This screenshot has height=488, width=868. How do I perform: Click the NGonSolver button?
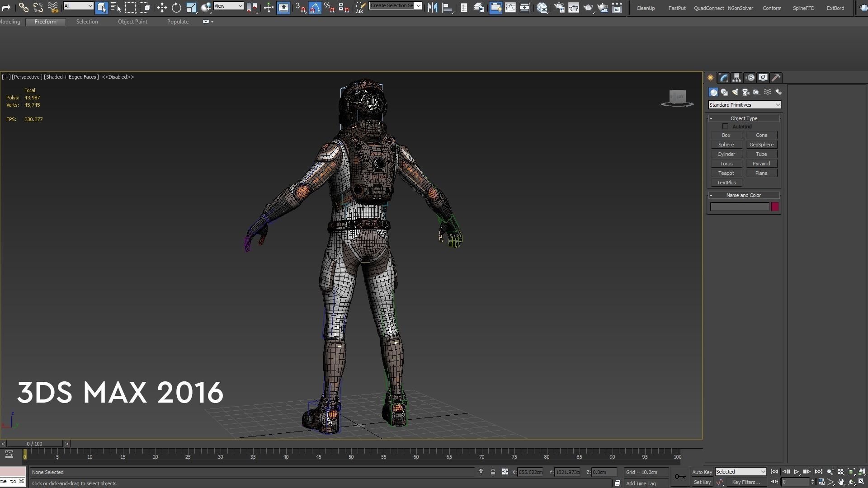click(x=741, y=8)
